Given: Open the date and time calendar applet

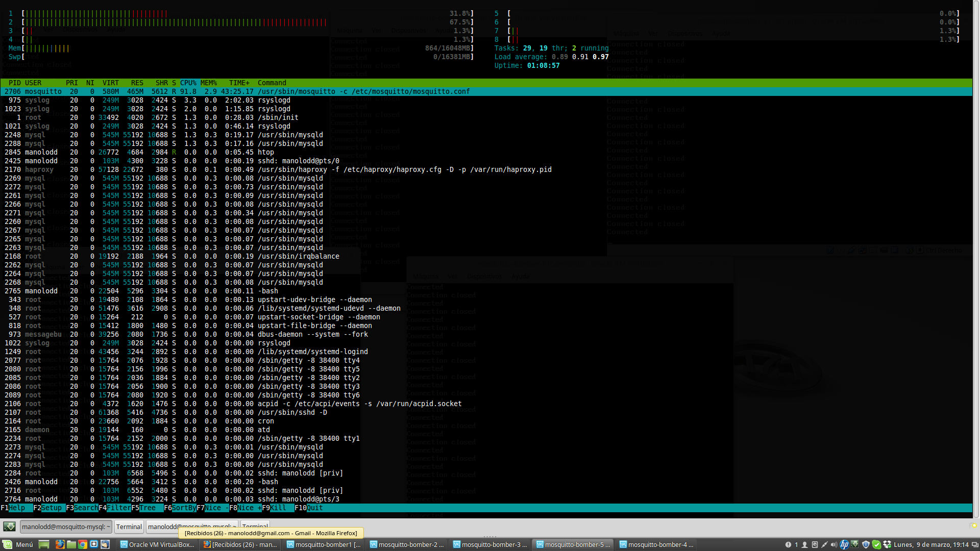Looking at the screenshot, I should 931,544.
